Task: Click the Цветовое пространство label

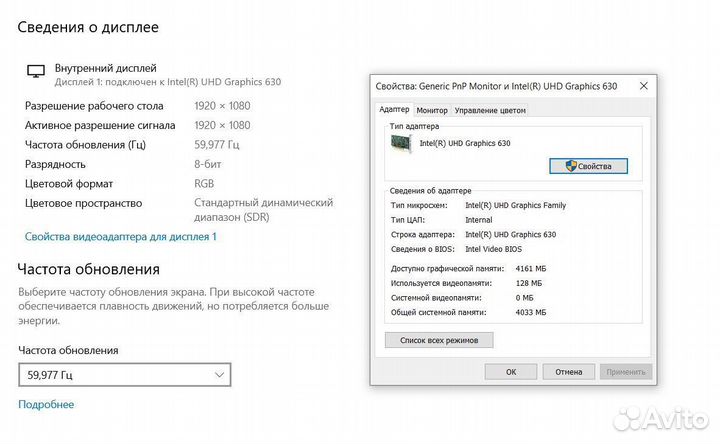Action: 84,203
